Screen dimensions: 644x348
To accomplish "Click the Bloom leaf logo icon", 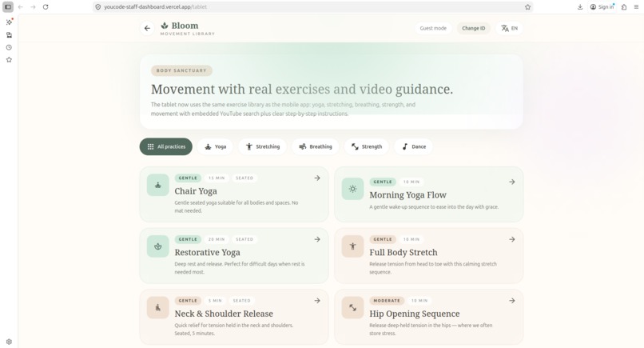I will click(165, 26).
